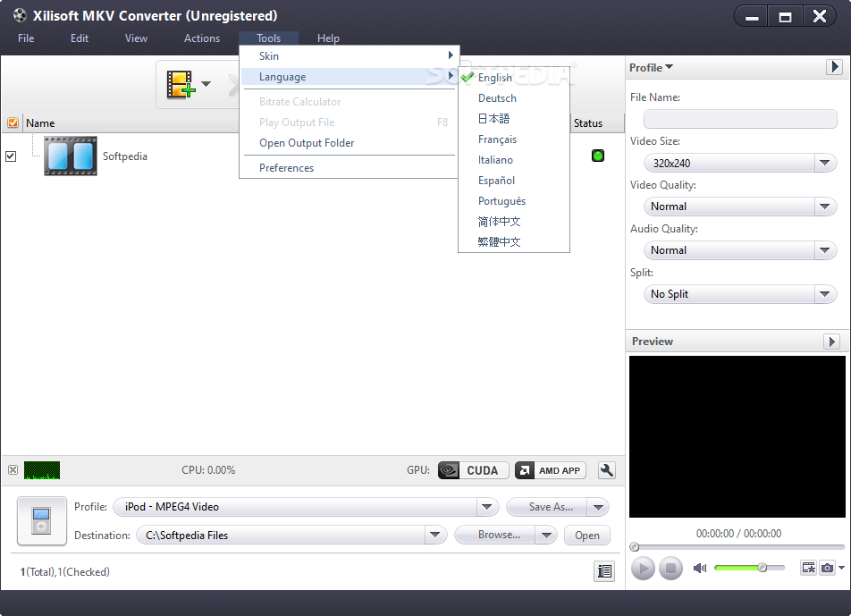Click the Xilisoft film reel app icon

point(20,15)
